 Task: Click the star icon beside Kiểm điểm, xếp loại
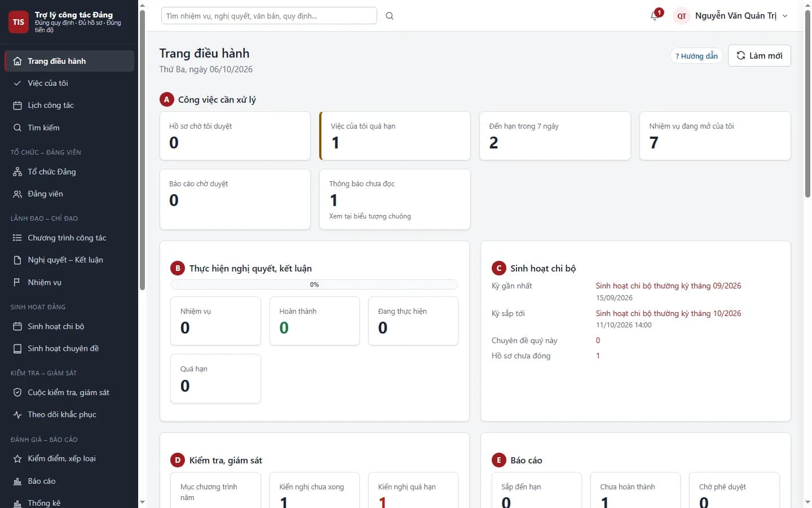(17, 458)
